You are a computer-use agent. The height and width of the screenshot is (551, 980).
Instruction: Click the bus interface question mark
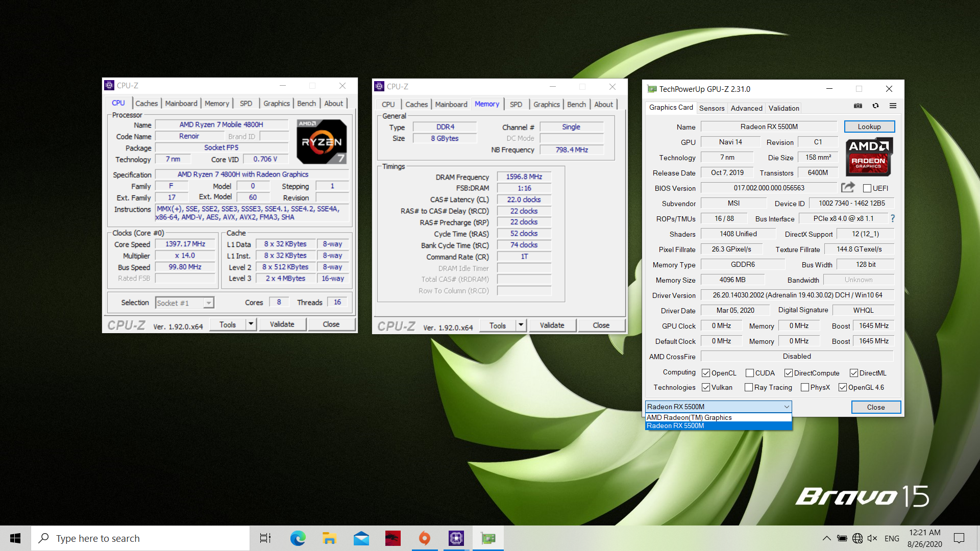[893, 218]
